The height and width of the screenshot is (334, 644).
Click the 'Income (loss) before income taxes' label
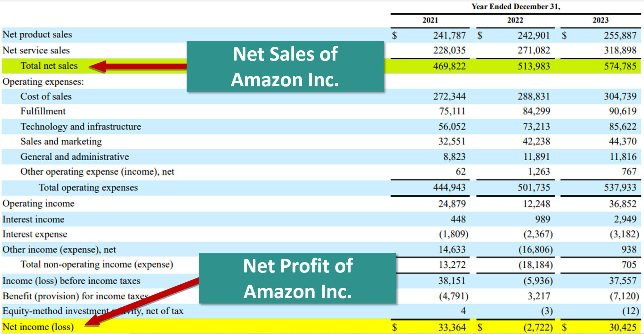click(71, 281)
